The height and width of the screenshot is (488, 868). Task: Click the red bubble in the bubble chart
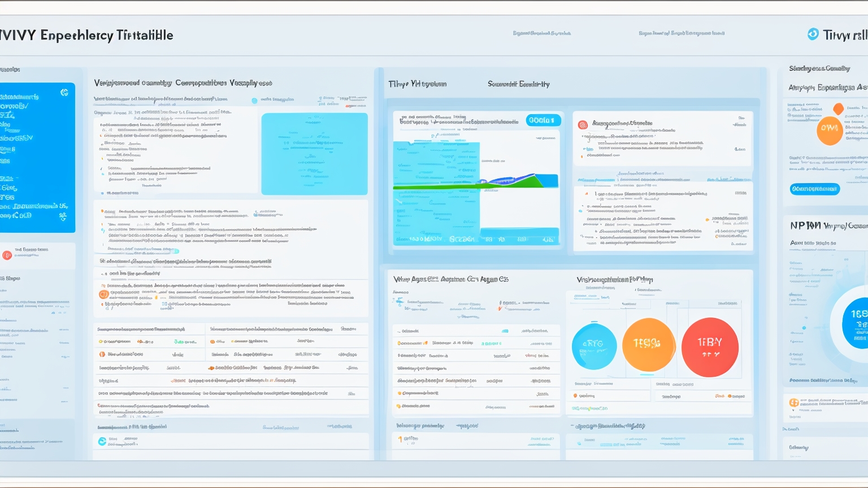[x=710, y=347]
